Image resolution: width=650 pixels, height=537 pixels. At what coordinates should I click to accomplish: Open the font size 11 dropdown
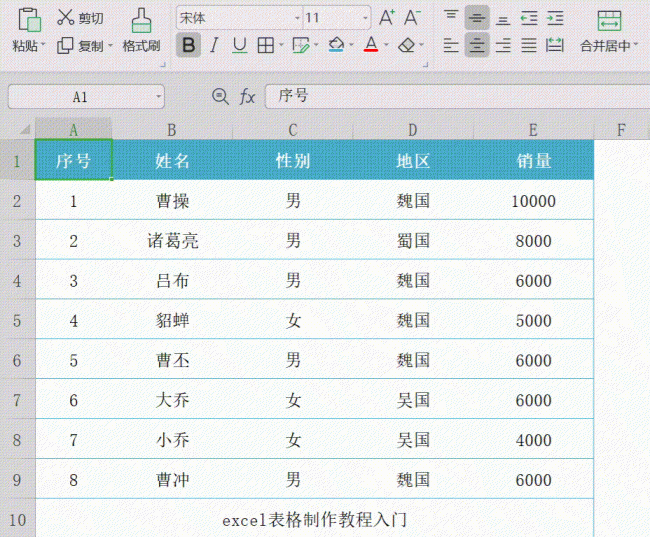click(x=365, y=18)
